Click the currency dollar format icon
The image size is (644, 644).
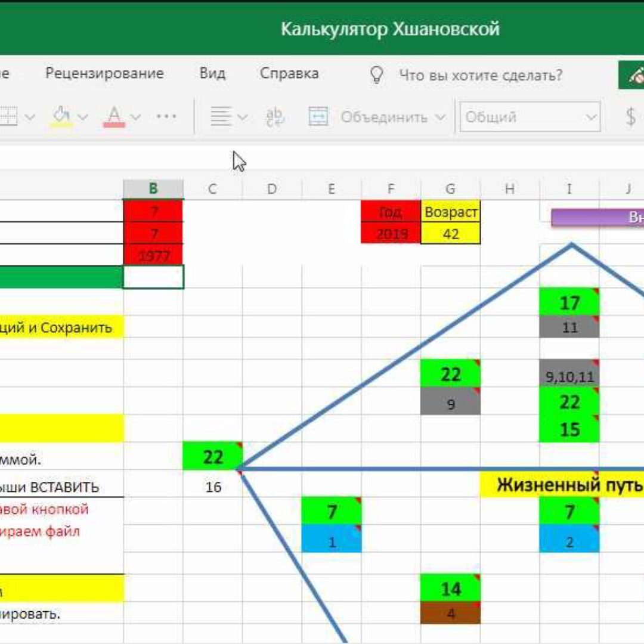630,117
